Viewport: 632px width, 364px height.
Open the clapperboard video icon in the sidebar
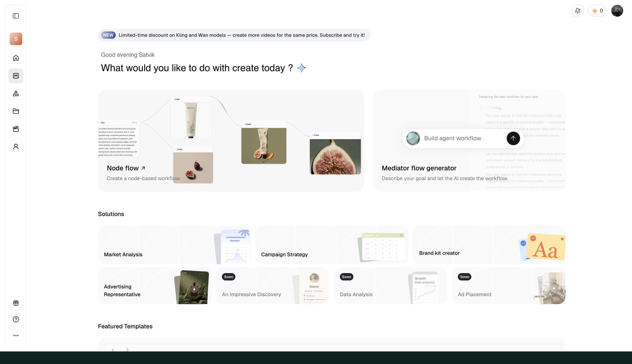coord(16,129)
